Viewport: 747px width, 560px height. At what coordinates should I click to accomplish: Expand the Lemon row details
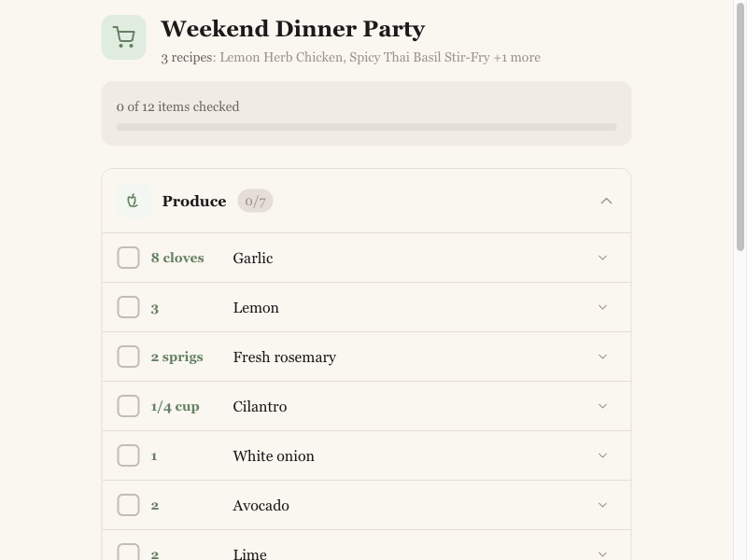point(602,307)
